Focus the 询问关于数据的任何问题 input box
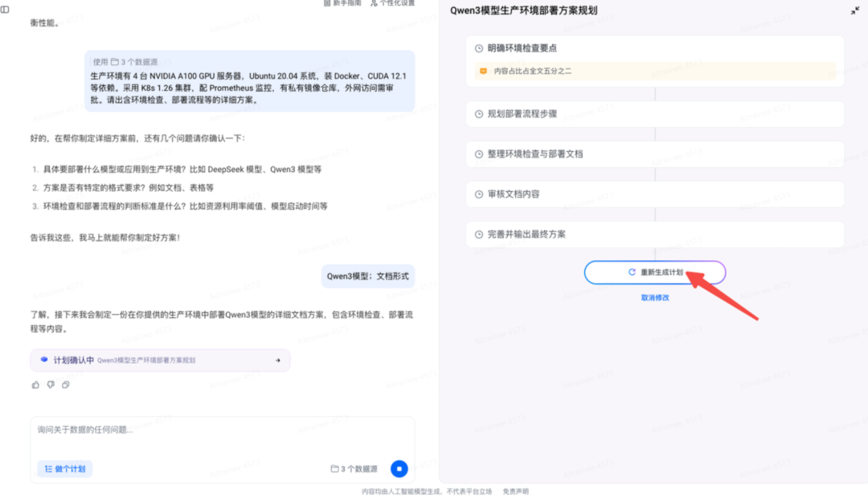Viewport: 868px width, 499px height. pos(222,430)
